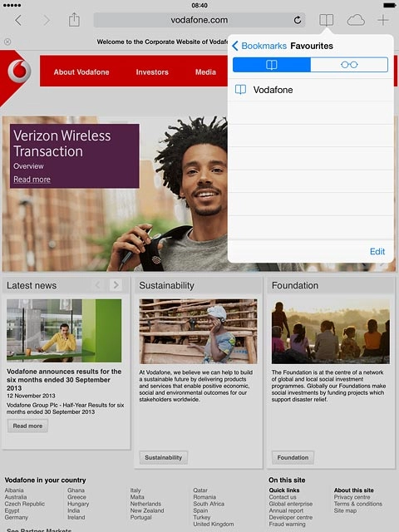Dismiss welcome banner with the X icon
Image resolution: width=399 pixels, height=532 pixels.
click(x=7, y=42)
